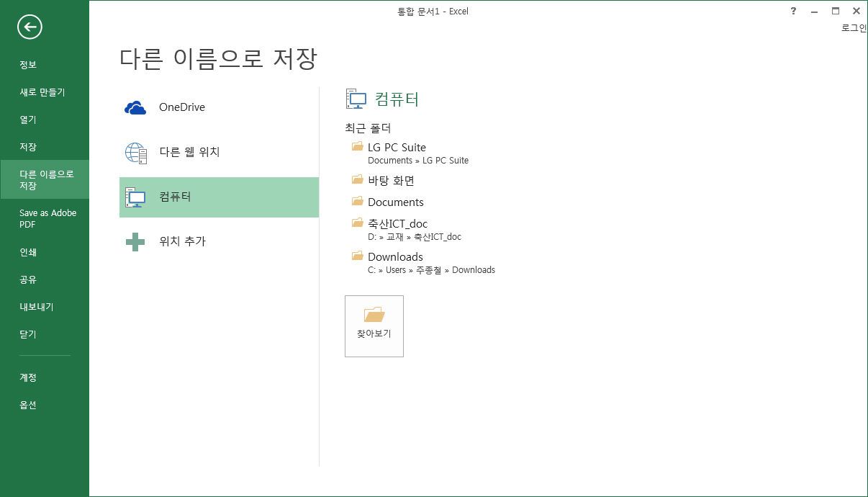The width and height of the screenshot is (868, 497).
Task: Click the 찾아보기 browse button
Action: tap(374, 326)
